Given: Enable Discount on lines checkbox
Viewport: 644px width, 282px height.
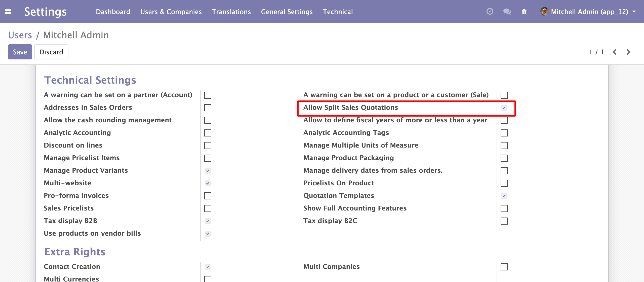Looking at the screenshot, I should (x=208, y=146).
